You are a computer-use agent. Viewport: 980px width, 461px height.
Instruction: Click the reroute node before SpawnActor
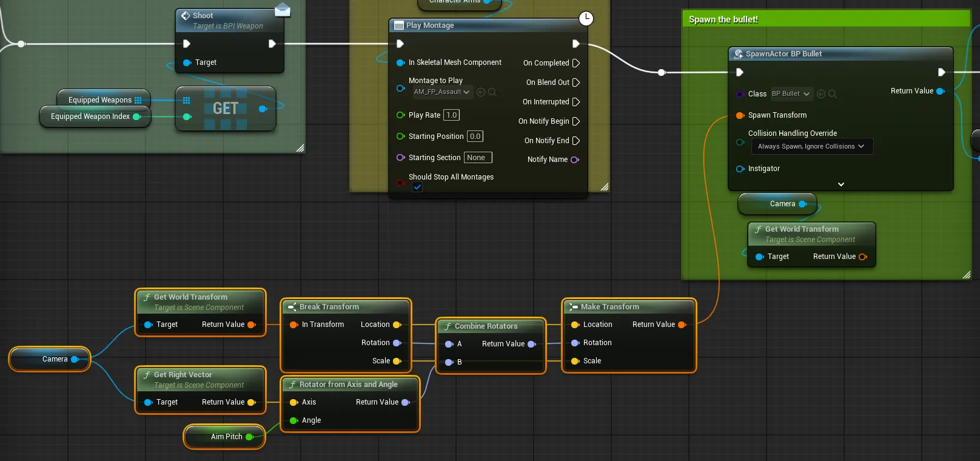[662, 72]
